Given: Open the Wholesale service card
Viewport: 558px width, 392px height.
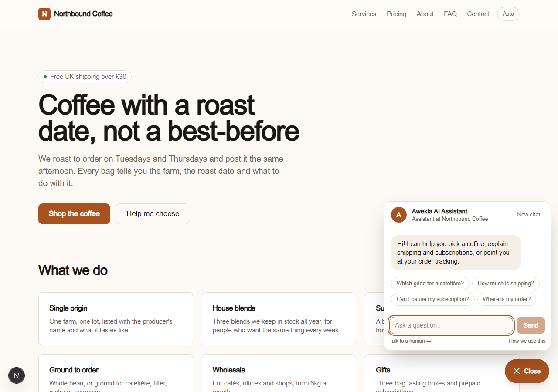Looking at the screenshot, I should point(279,373).
